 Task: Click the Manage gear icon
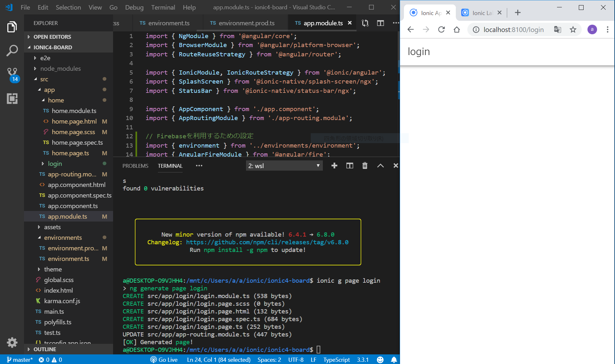point(12,343)
